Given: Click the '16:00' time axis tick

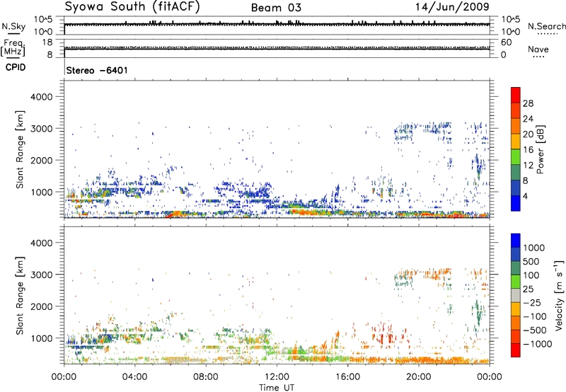Looking at the screenshot, I should (x=348, y=377).
